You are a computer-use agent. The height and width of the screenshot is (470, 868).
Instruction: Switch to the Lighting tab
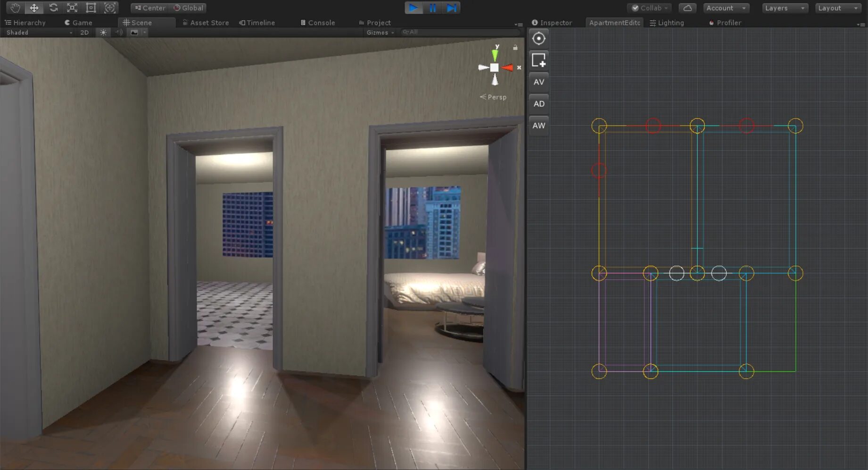click(x=667, y=23)
